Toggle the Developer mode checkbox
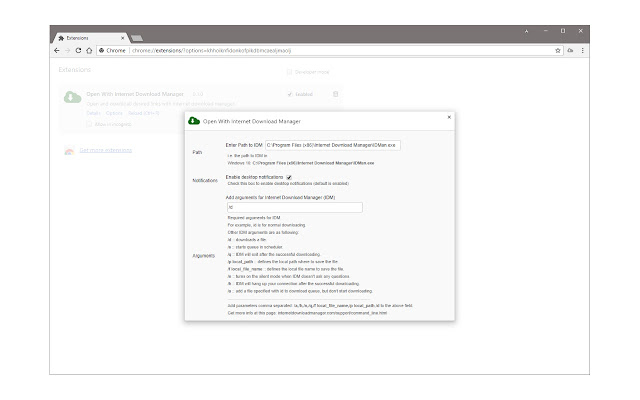The height and width of the screenshot is (400, 640). (289, 72)
